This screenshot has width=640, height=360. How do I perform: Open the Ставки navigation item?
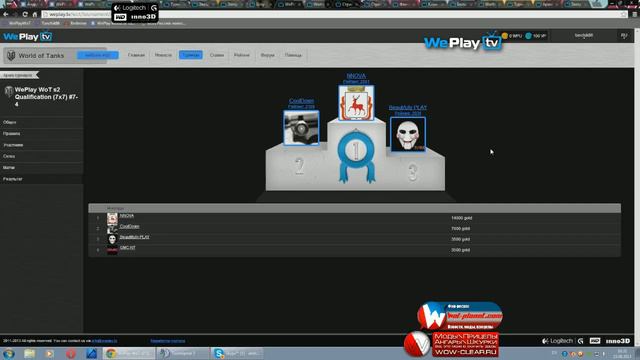(x=217, y=55)
